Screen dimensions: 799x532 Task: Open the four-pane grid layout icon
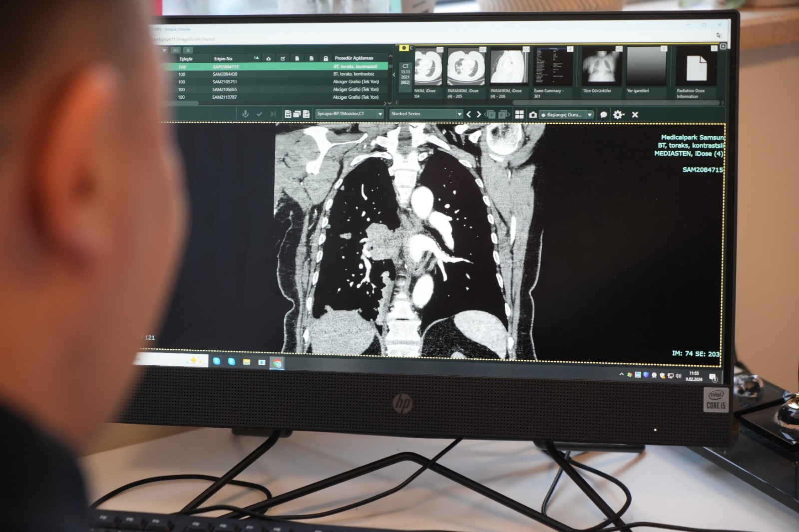519,115
